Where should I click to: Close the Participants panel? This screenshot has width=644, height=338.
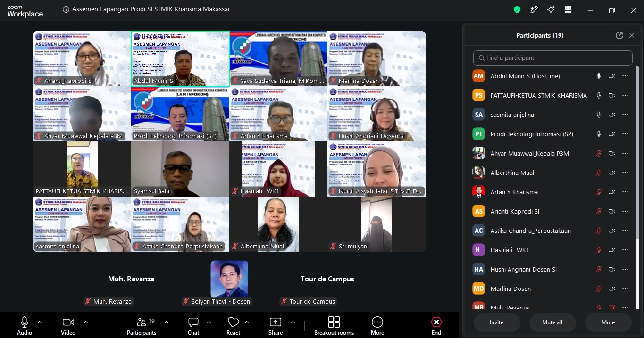click(632, 35)
